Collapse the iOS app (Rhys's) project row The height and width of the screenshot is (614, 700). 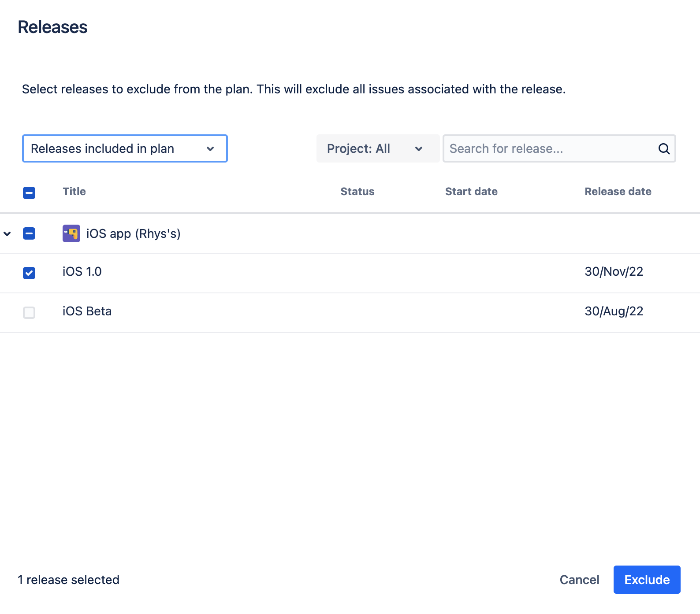point(7,233)
